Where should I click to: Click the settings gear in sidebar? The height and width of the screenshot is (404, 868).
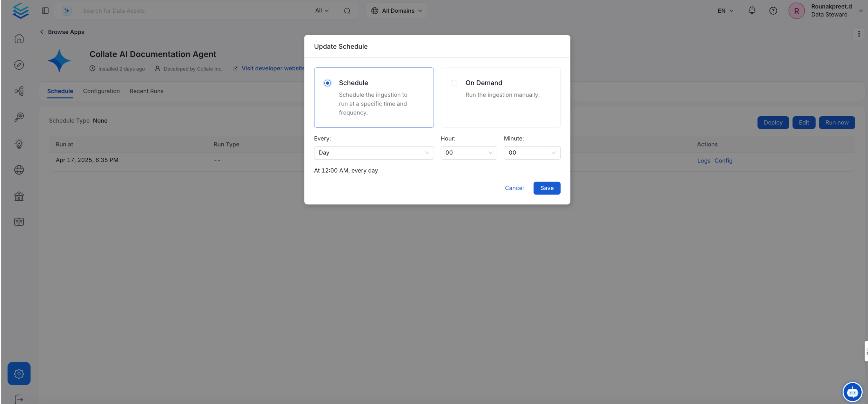coord(19,373)
